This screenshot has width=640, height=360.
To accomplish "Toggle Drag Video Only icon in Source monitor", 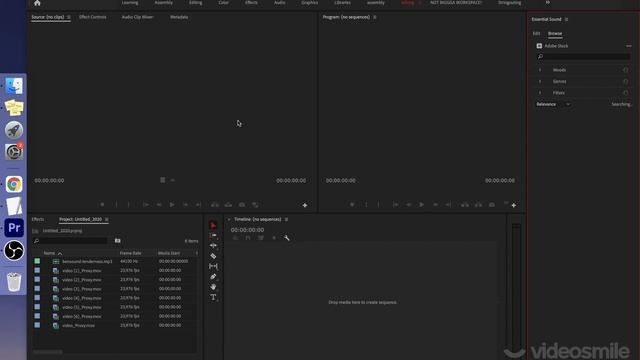I will coord(162,180).
